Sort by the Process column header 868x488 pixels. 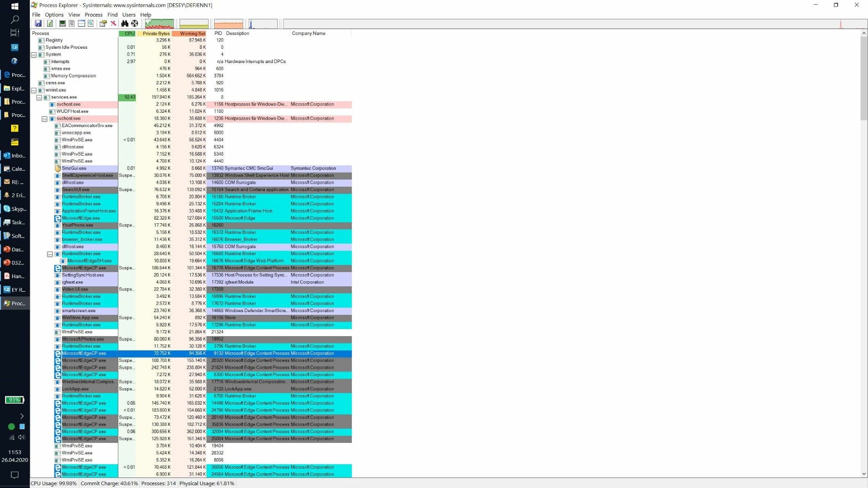pyautogui.click(x=74, y=34)
